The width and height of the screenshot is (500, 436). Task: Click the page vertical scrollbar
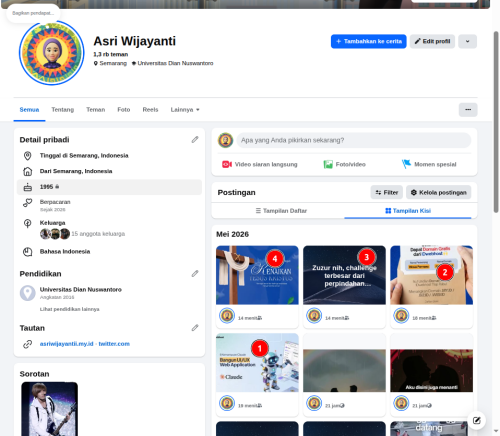tap(496, 122)
